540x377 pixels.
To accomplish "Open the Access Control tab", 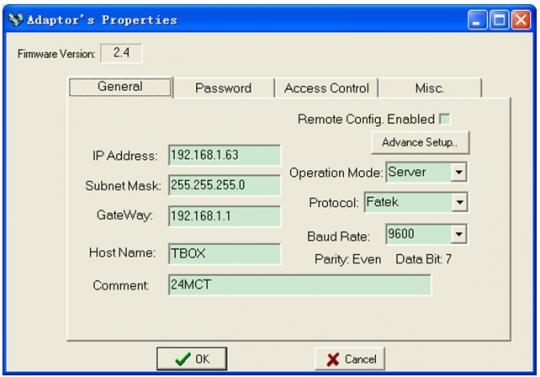I will click(x=326, y=88).
